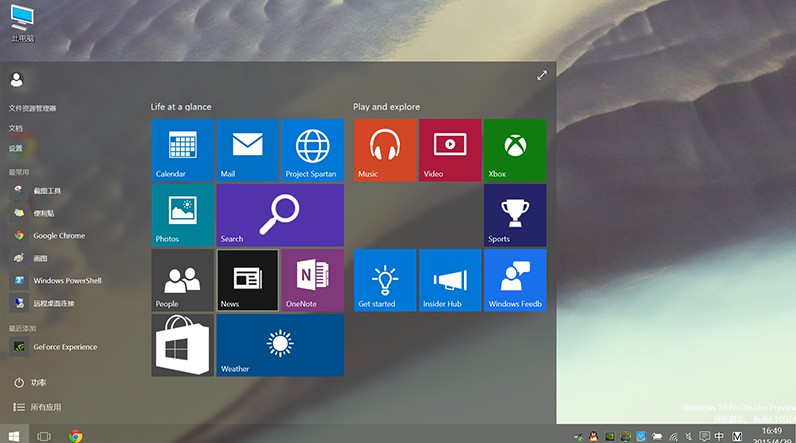Open the Store shopping bag tile
796x443 pixels.
point(182,345)
